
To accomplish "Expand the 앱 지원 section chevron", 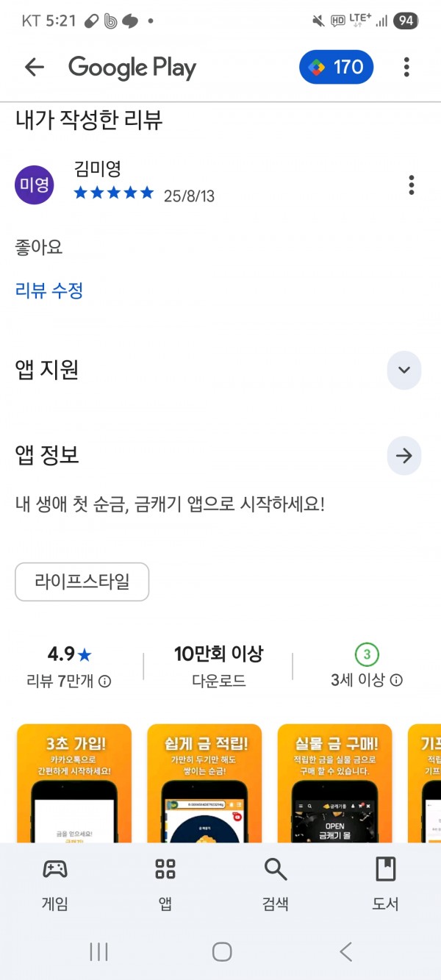I will 404,370.
